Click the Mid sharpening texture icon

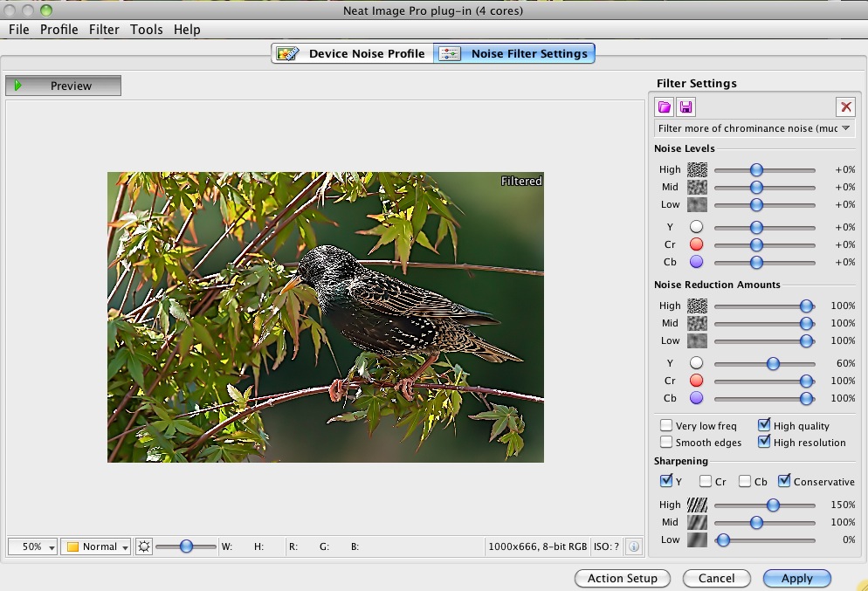697,522
